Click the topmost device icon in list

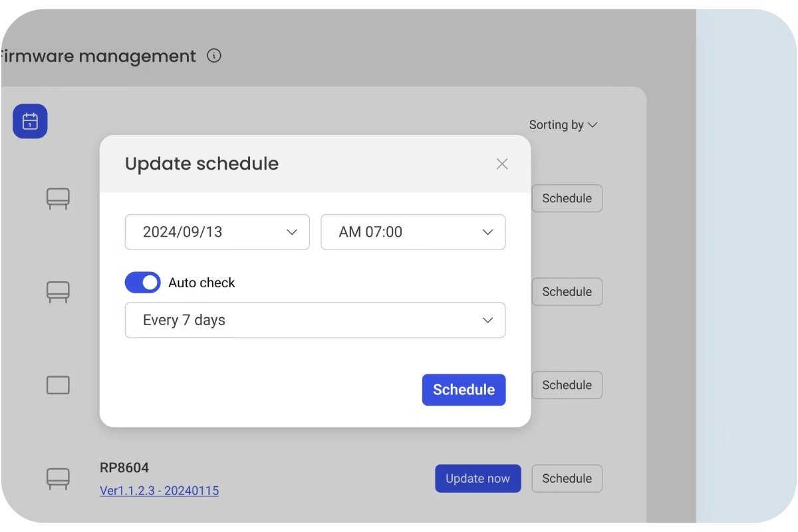click(x=58, y=198)
